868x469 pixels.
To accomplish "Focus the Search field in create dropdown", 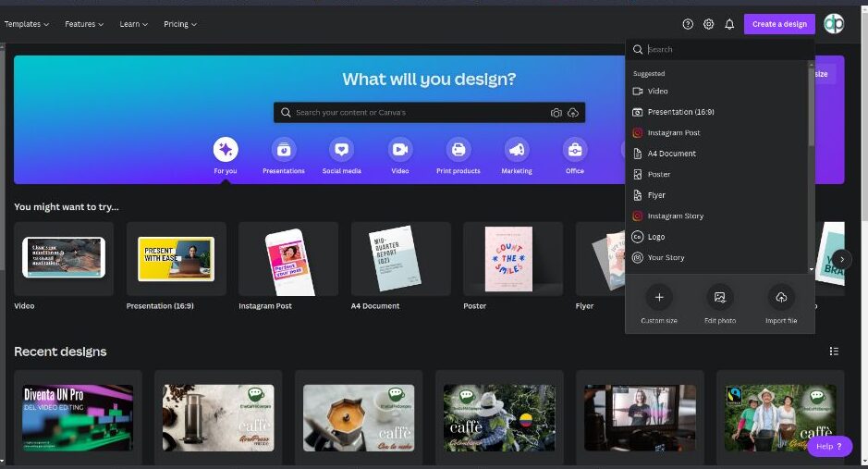I will click(x=720, y=49).
